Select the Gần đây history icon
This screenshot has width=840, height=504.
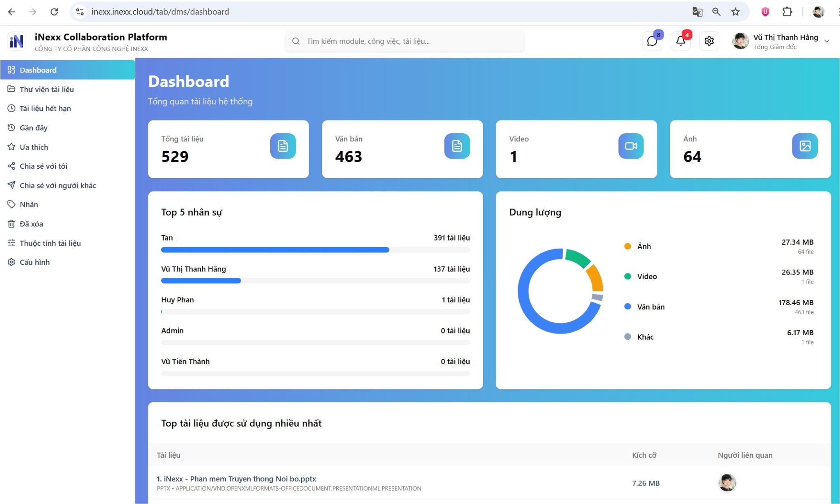click(11, 127)
